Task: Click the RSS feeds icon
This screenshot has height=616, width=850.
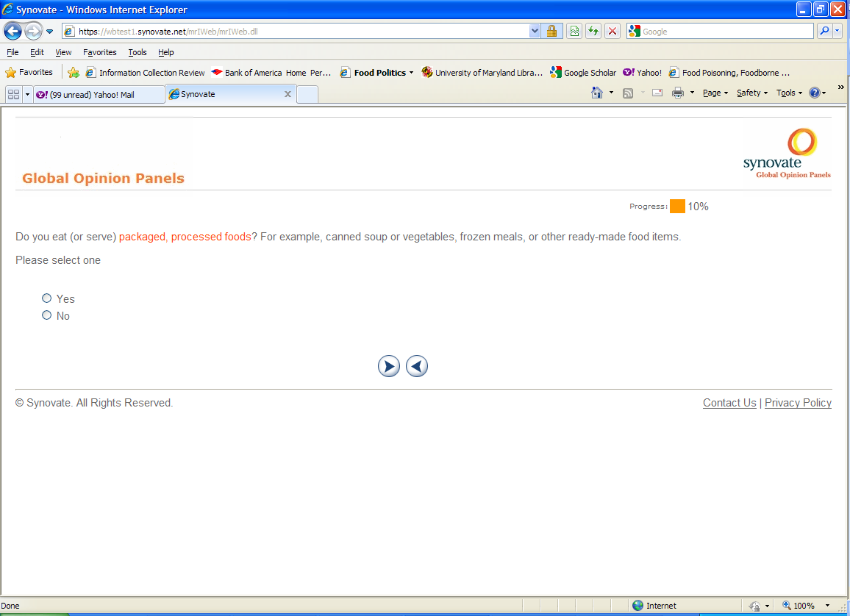Action: click(x=628, y=93)
